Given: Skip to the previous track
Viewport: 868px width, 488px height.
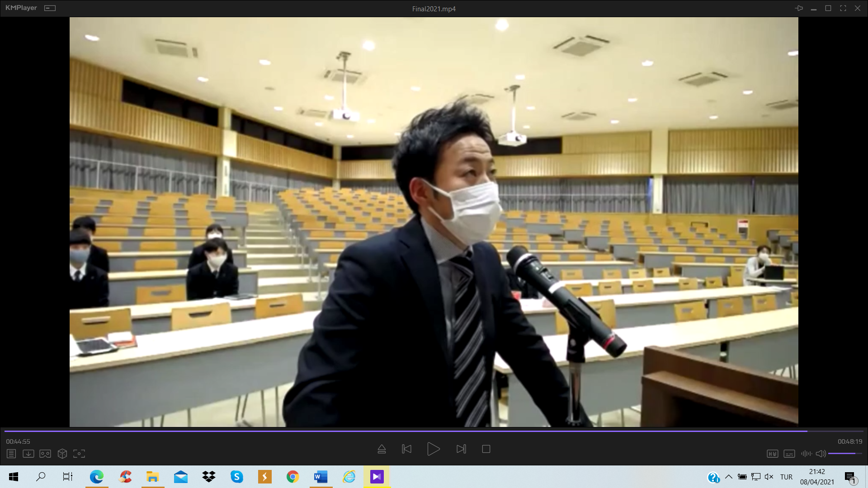Looking at the screenshot, I should coord(406,449).
